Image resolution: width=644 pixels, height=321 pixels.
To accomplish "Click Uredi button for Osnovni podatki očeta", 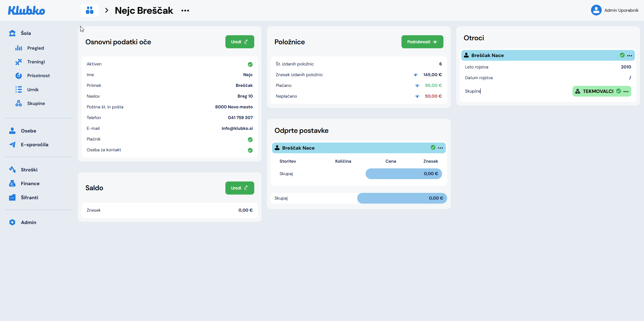I will (239, 42).
